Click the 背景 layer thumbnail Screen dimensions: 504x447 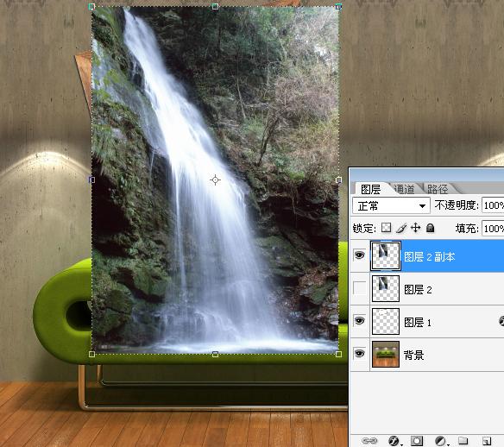(386, 354)
